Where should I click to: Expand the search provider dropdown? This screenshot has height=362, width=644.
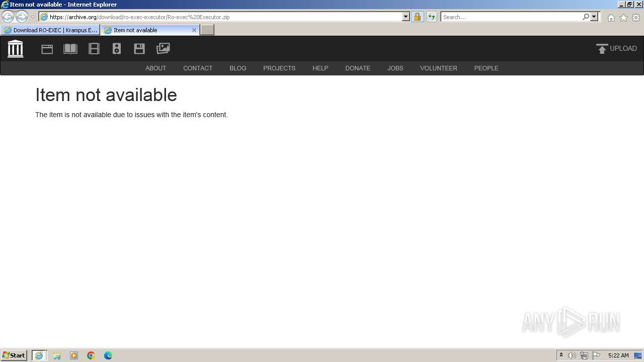coord(594,17)
